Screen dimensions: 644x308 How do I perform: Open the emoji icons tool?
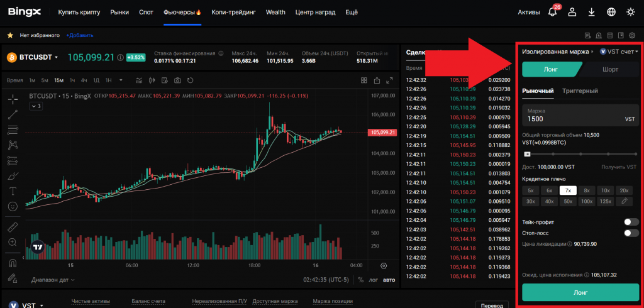click(13, 206)
